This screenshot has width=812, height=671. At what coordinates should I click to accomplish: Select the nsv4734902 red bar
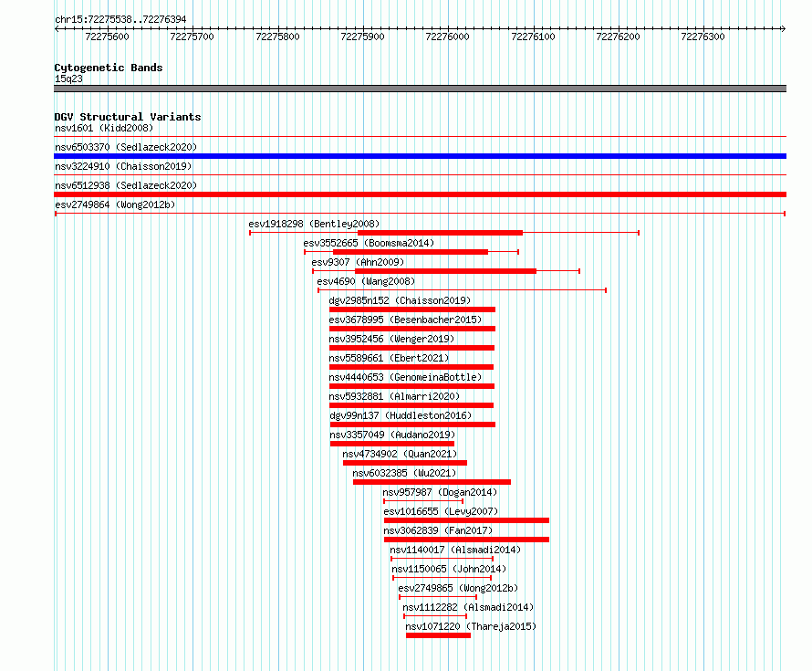tap(405, 463)
